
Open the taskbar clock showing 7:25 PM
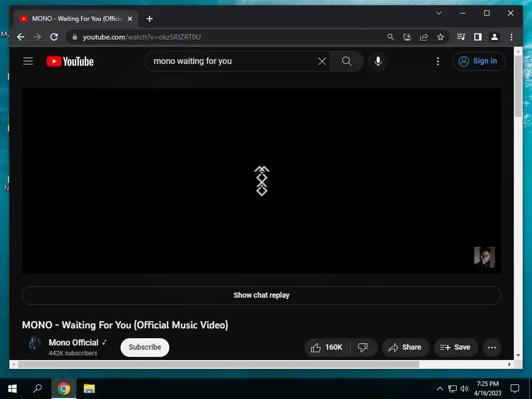(487, 389)
